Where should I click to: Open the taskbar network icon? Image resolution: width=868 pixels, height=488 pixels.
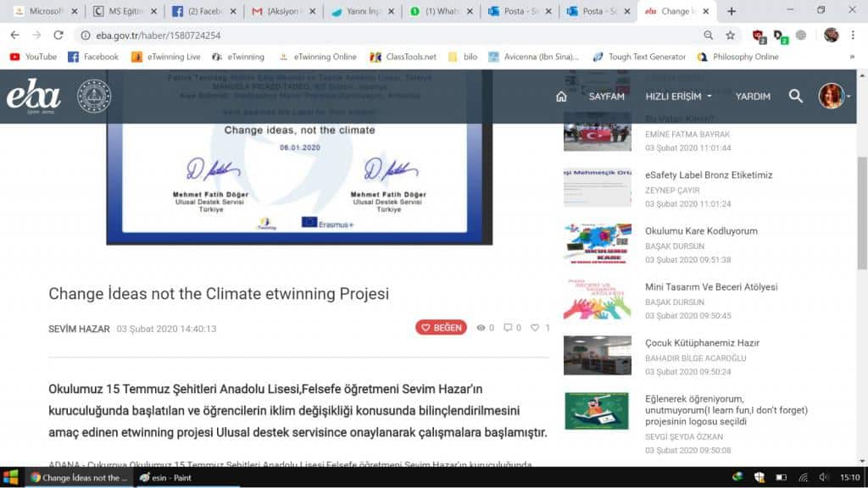click(804, 478)
